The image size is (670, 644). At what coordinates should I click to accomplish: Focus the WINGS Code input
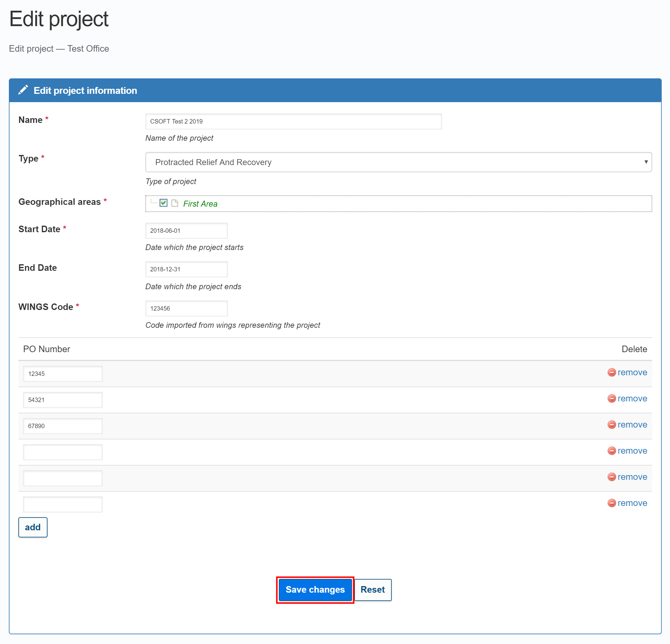(x=186, y=308)
